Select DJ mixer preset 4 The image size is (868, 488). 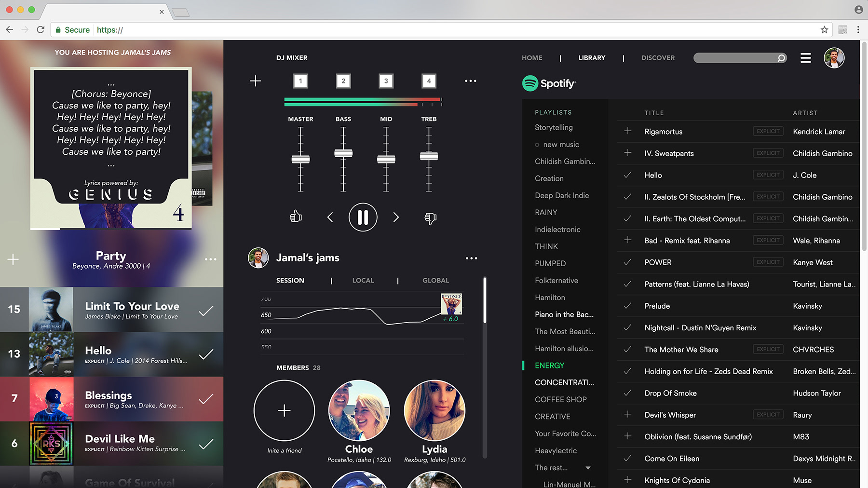point(429,81)
